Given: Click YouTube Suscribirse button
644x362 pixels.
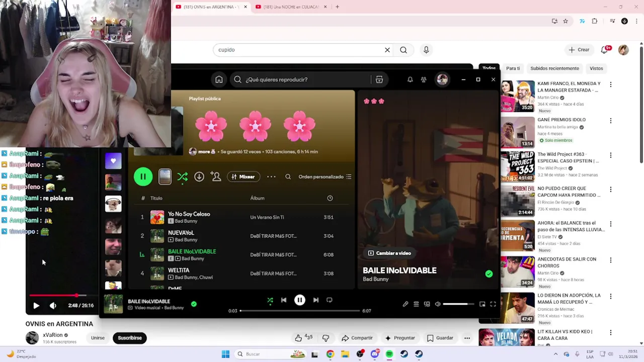Looking at the screenshot, I should (x=130, y=338).
